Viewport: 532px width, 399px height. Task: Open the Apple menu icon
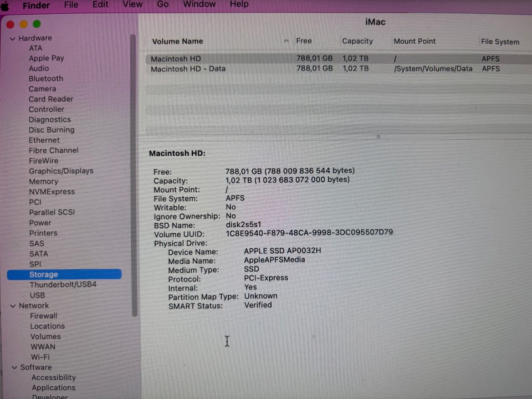coord(5,6)
